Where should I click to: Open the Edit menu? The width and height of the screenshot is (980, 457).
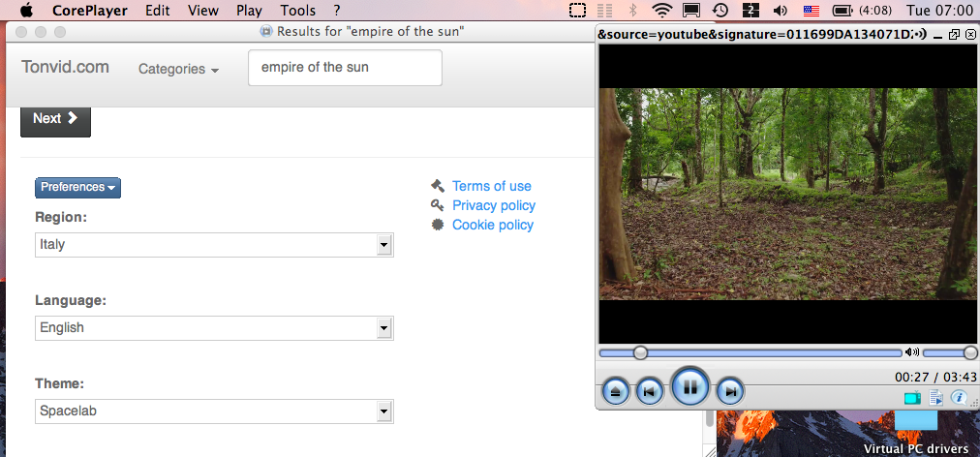coord(158,11)
